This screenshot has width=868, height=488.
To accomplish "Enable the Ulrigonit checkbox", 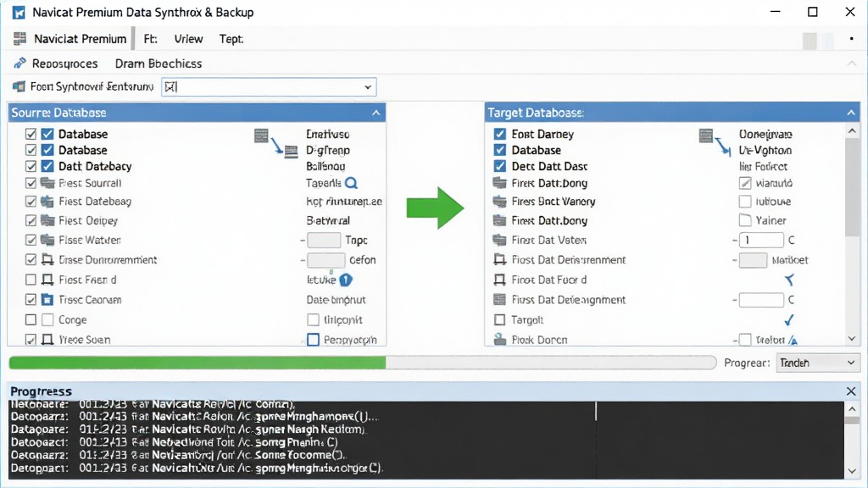I will coord(314,319).
